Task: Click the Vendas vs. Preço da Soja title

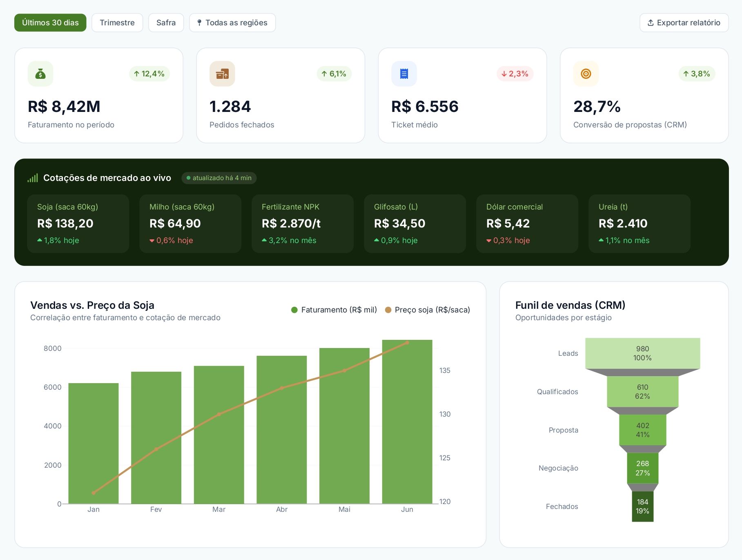Action: pos(92,305)
